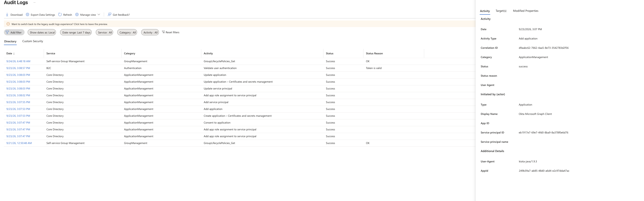Click Okta Microsoft Graph Client display name
Screen dimensions: 644x201
pyautogui.click(x=535, y=114)
